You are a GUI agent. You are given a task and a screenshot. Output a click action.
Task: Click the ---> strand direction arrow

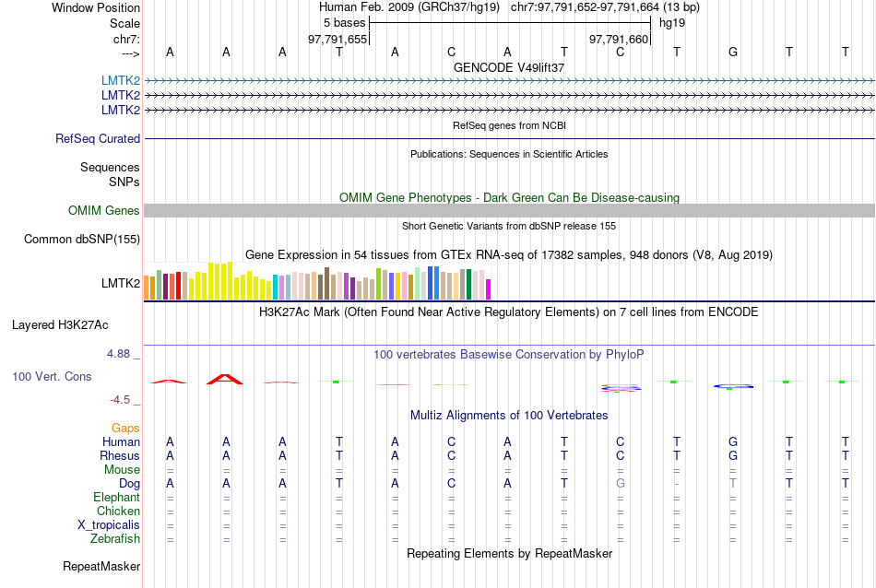[131, 53]
